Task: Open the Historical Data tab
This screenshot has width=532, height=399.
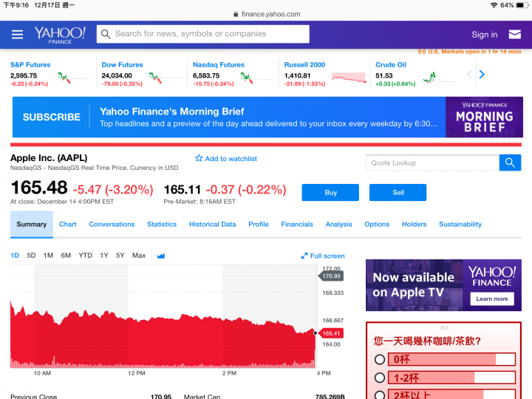Action: pyautogui.click(x=212, y=225)
